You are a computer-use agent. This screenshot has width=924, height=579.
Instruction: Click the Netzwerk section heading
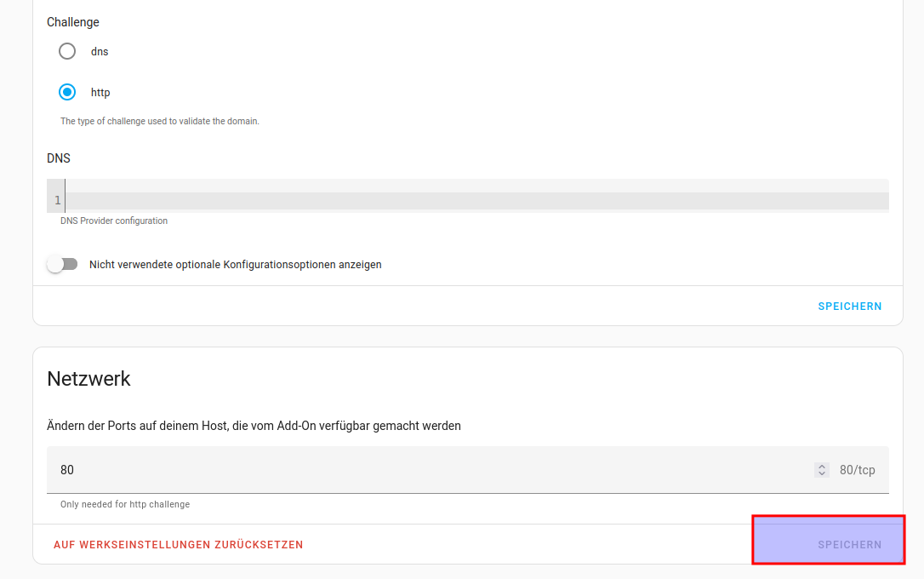click(88, 379)
